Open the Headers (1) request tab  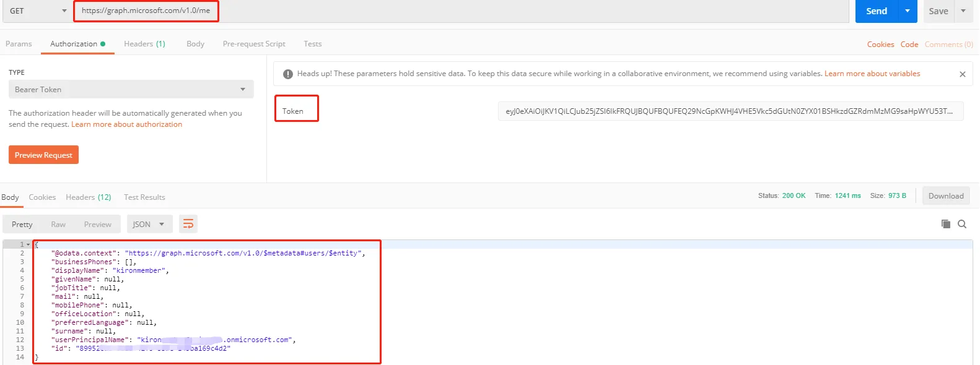point(144,44)
